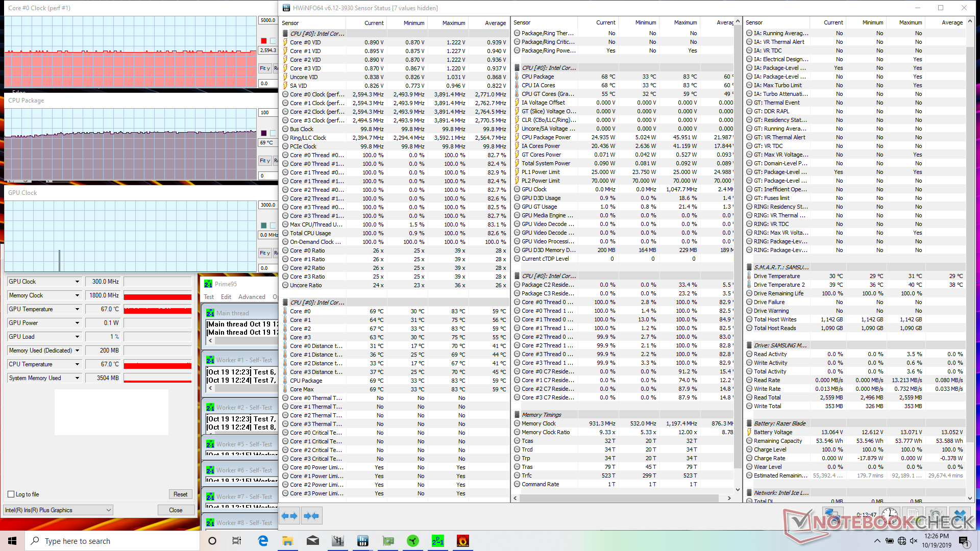Open Prime95 from the taskbar
The width and height of the screenshot is (980, 551).
[437, 541]
